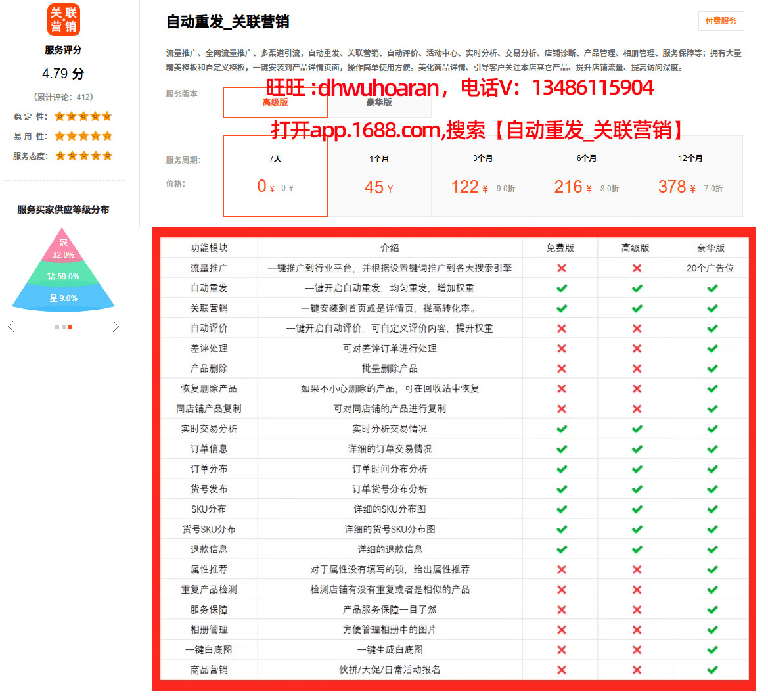Click the 介绍 table header
768x700 pixels.
[390, 248]
